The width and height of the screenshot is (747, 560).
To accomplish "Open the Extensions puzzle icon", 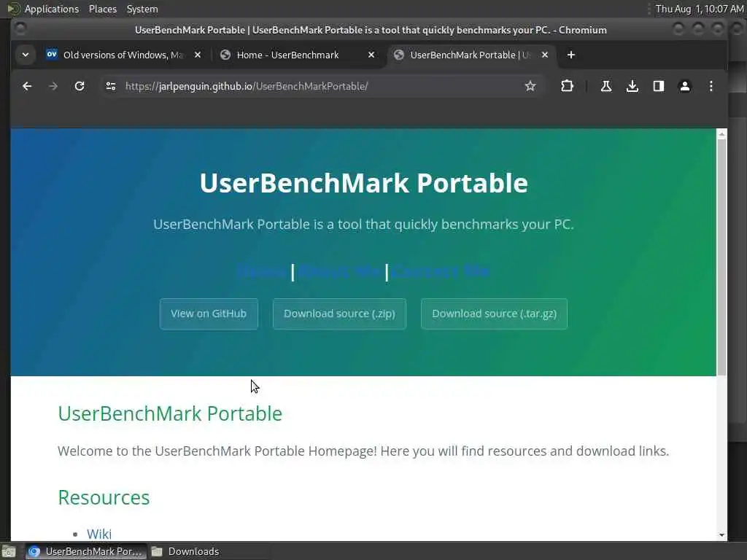I will [567, 86].
